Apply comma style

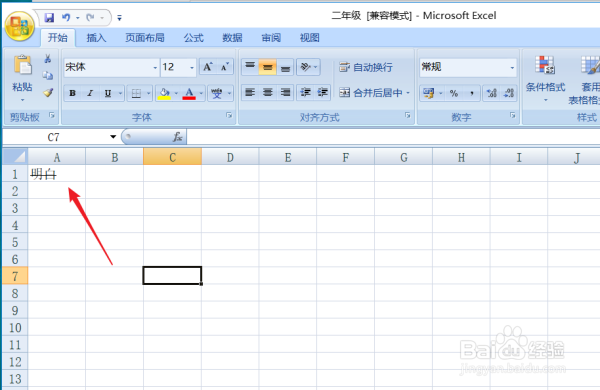pyautogui.click(x=472, y=93)
